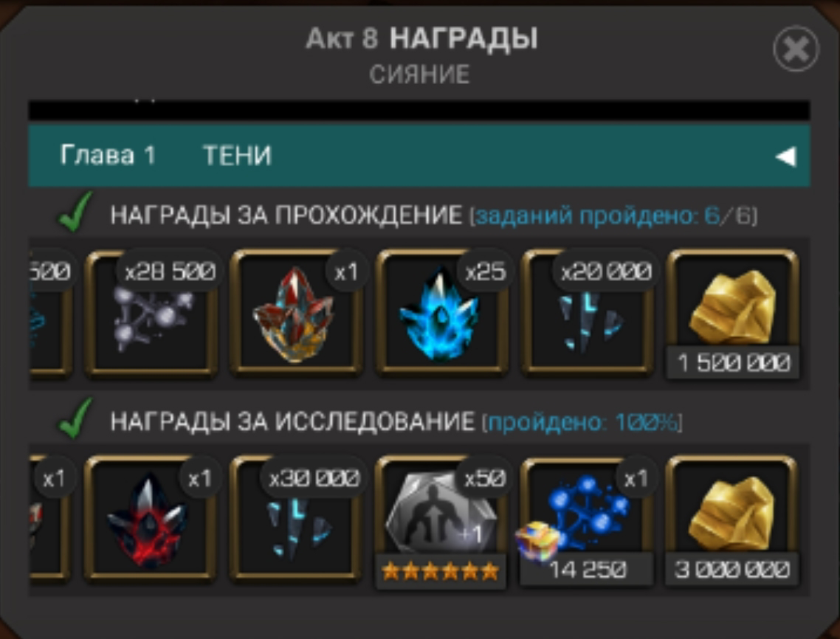Select the 3 000 000 gold reward
The image size is (840, 639).
tap(732, 521)
